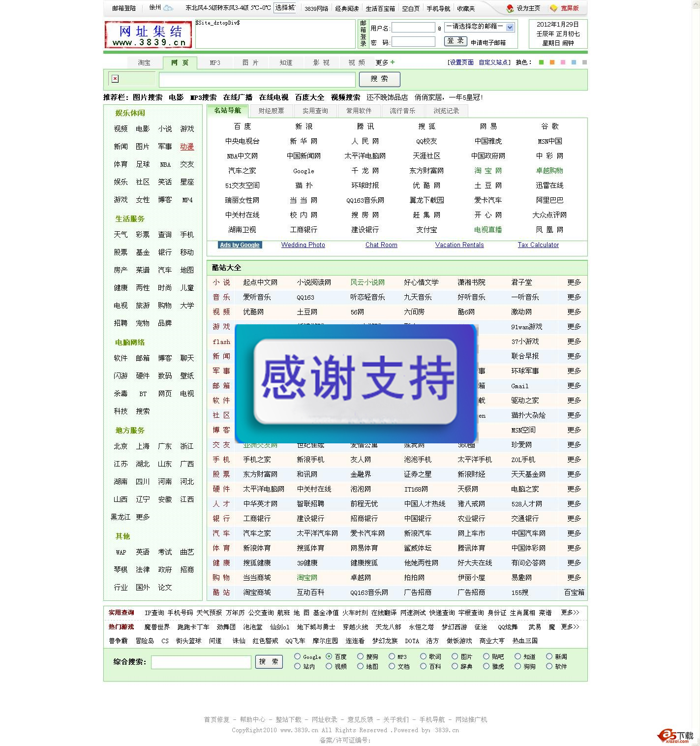Image resolution: width=700 pixels, height=746 pixels.
Task: Expand 更多>> in the 热门游戏 row
Action: [x=570, y=627]
